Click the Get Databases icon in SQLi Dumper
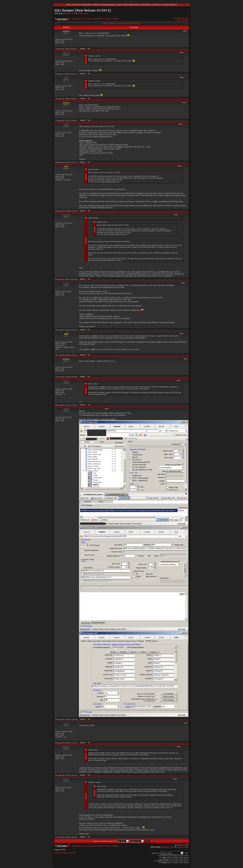The height and width of the screenshot is (868, 243). click(89, 446)
